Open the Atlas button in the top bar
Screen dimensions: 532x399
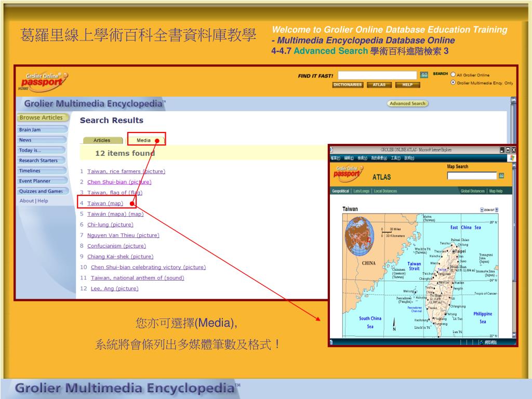coord(379,85)
